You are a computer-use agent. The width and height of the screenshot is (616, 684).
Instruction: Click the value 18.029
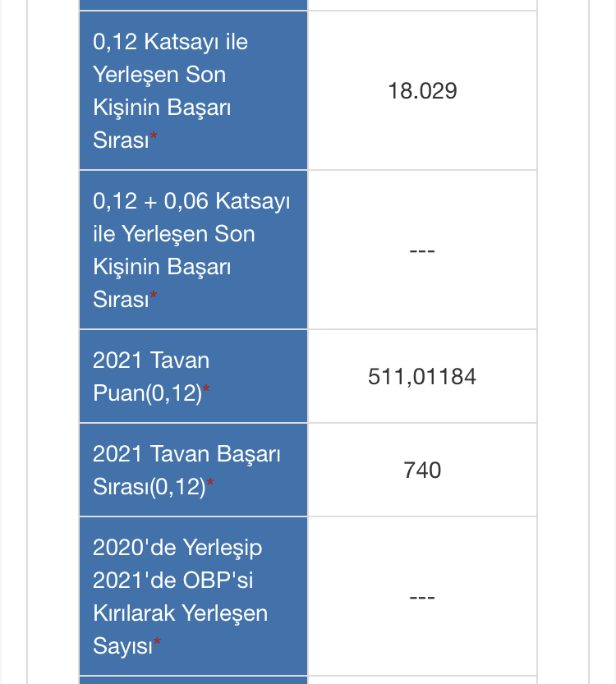(x=422, y=90)
